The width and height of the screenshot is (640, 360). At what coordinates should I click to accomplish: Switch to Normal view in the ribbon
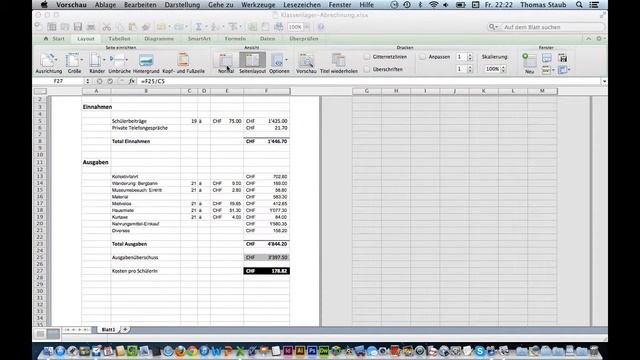(x=226, y=63)
